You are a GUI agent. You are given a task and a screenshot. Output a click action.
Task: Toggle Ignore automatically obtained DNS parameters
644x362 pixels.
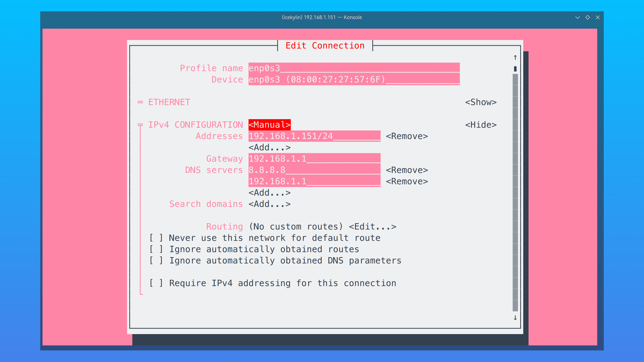coord(275,260)
